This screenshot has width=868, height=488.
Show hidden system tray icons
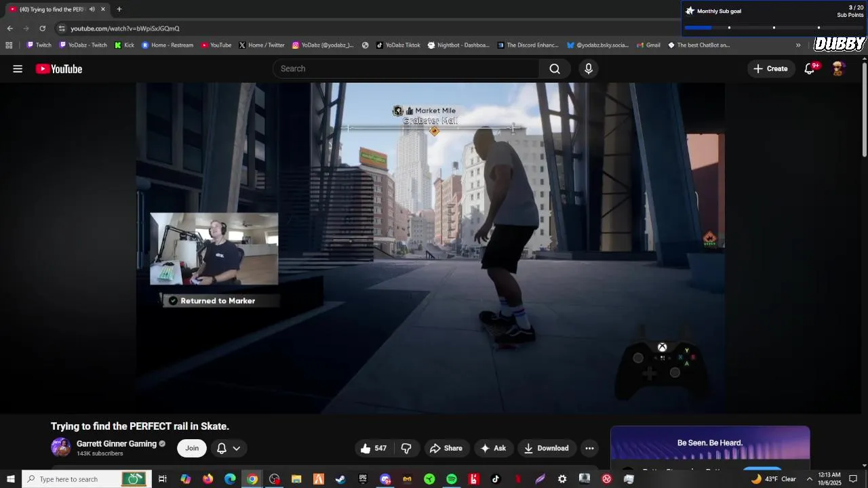pos(809,479)
